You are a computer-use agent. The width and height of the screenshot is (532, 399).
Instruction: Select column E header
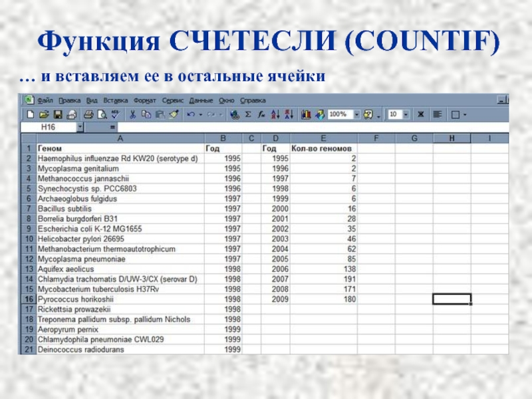323,138
